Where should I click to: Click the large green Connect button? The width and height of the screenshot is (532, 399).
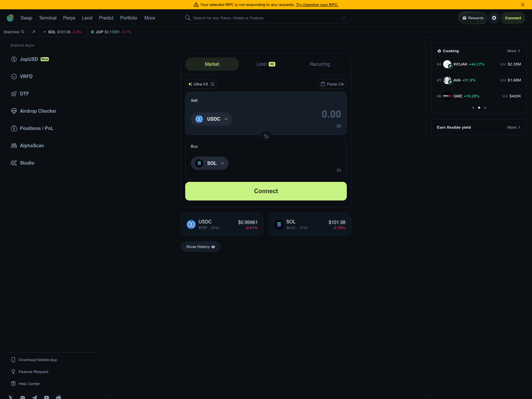click(x=266, y=191)
